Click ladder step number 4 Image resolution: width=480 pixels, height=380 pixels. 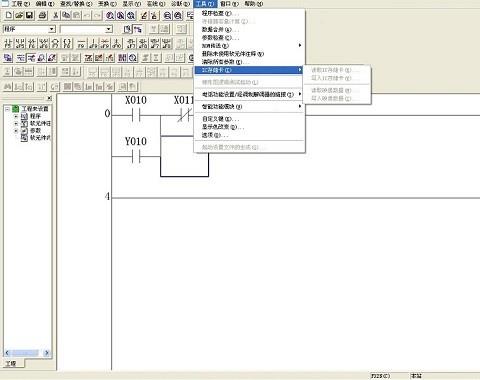coord(107,196)
